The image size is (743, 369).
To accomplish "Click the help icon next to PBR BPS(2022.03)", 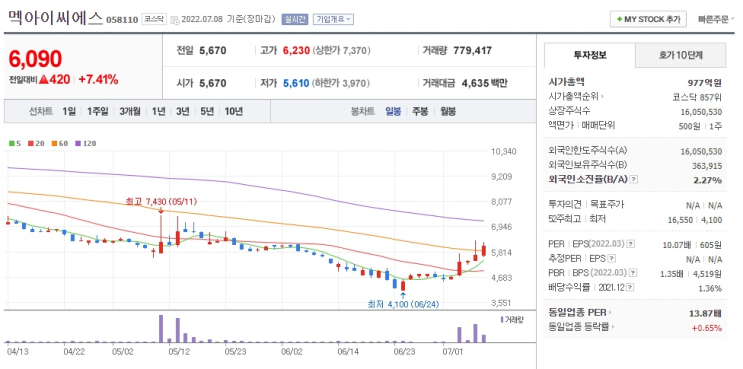I will coord(633,273).
